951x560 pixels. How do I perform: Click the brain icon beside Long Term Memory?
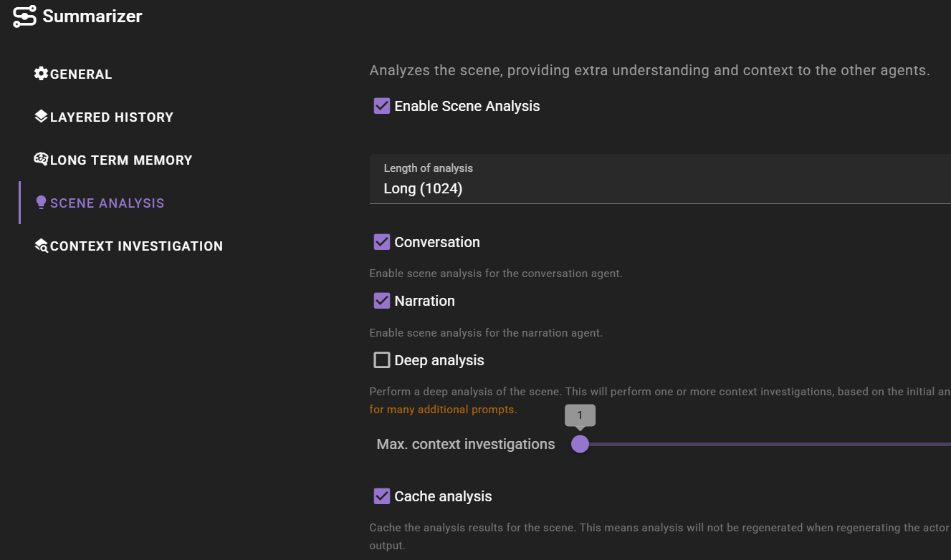[41, 160]
